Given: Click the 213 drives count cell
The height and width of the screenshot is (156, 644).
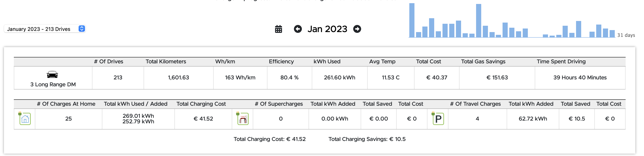Looking at the screenshot, I should coord(118,78).
